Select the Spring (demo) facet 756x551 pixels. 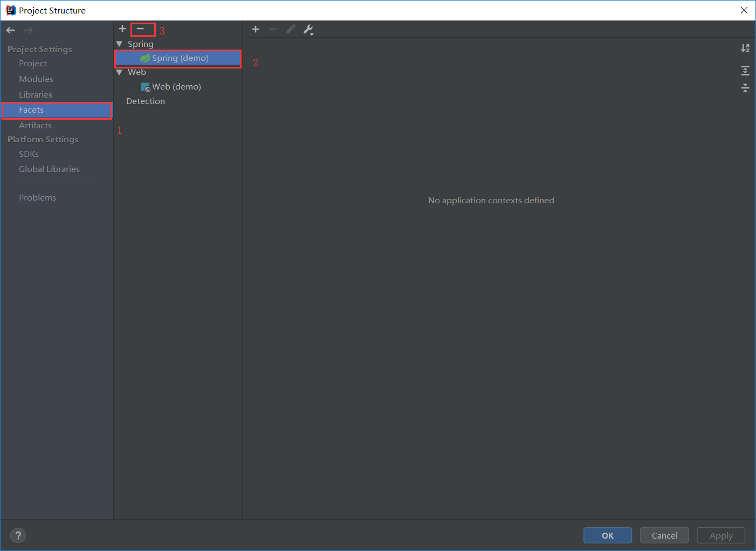coord(178,58)
